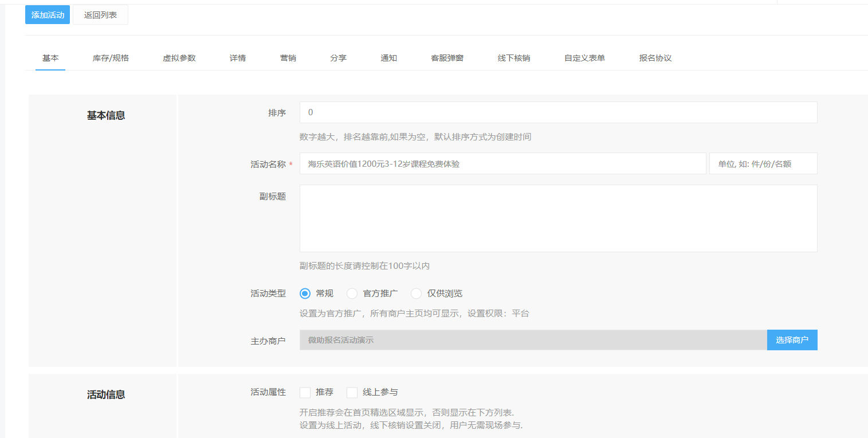
Task: Open the 通知 tab
Action: (389, 58)
